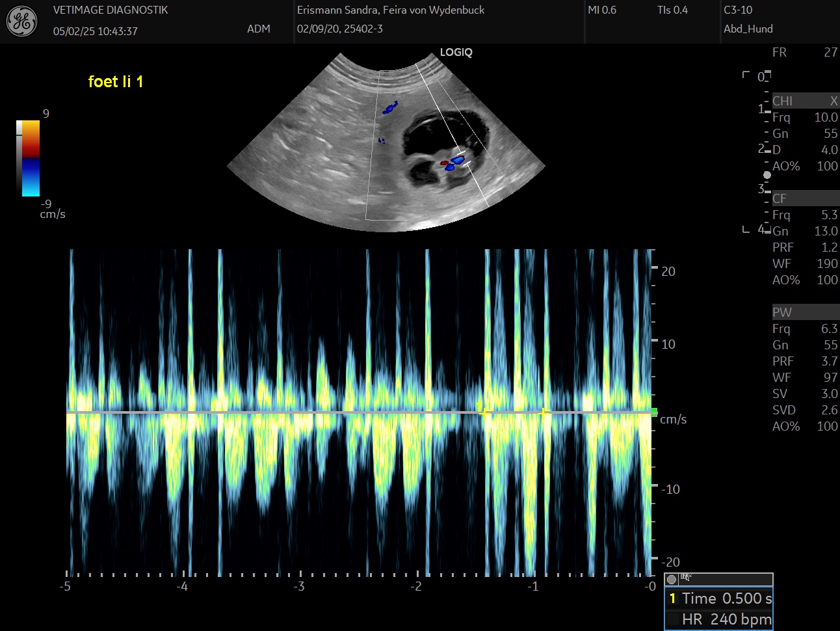Click the GE logo in the header
Viewport: 840px width, 631px height.
coord(21,21)
